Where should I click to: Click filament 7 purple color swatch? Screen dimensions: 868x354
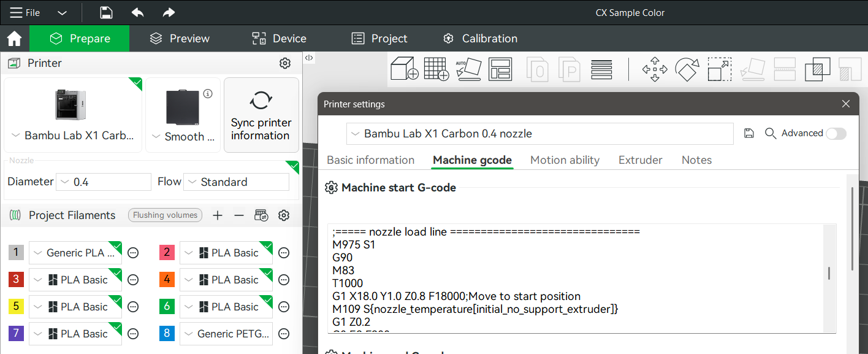(x=17, y=334)
